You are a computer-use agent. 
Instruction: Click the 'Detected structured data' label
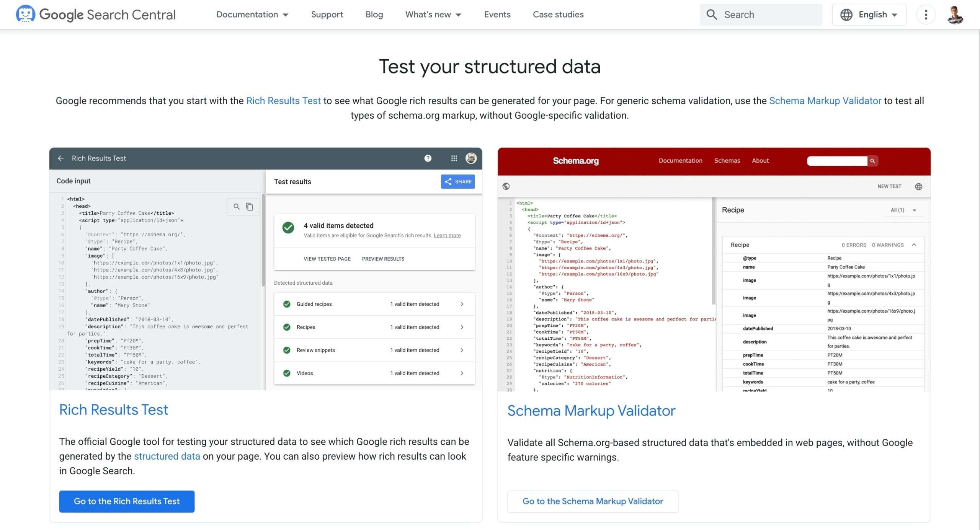[x=303, y=283]
